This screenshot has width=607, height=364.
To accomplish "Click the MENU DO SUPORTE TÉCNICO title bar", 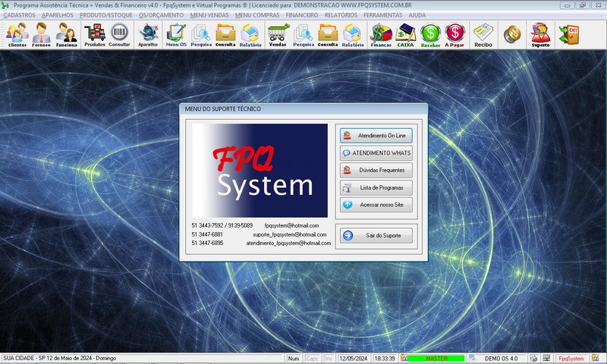I will tap(303, 109).
